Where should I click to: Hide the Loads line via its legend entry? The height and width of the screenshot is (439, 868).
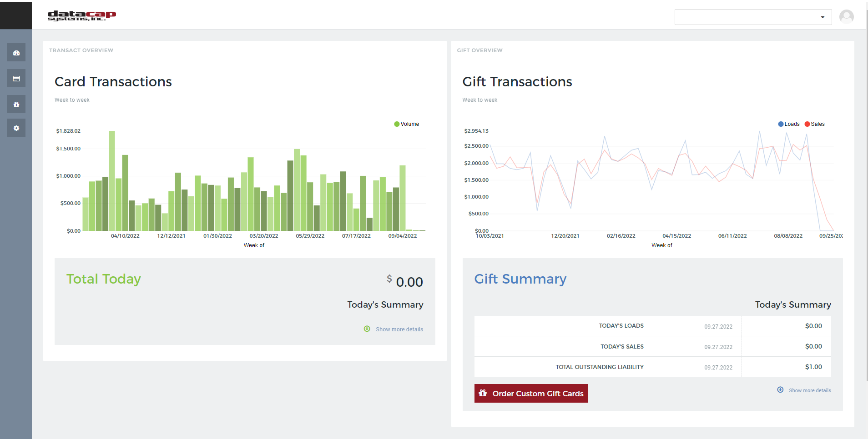pos(788,124)
